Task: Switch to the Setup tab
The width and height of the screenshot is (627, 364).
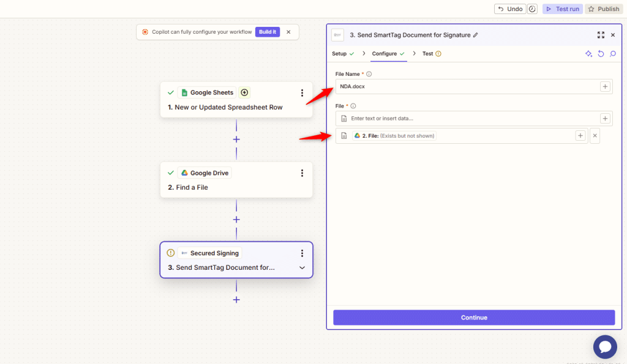Action: [340, 53]
